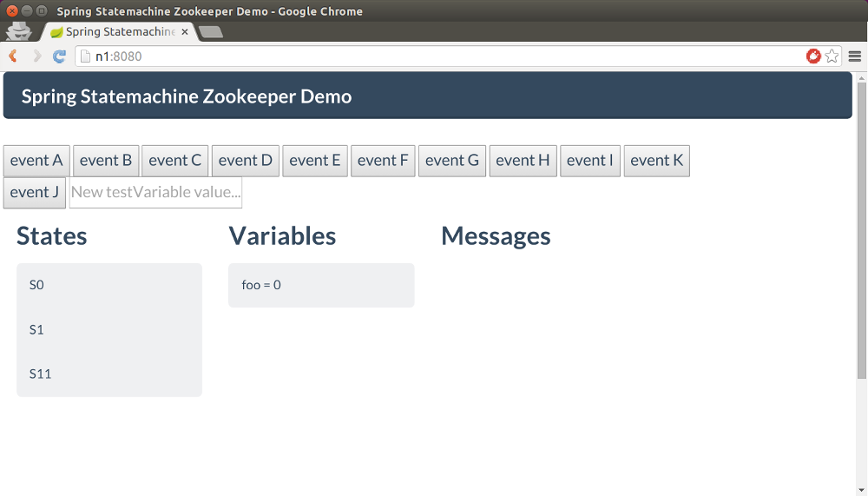
Task: Reload the page with refresh icon
Action: coord(59,56)
